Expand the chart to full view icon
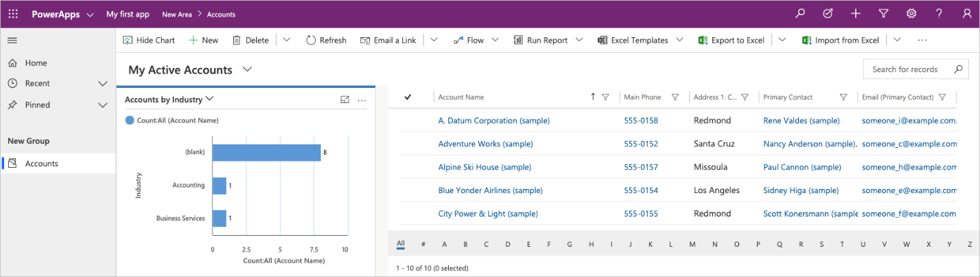980x277 pixels. (x=345, y=100)
